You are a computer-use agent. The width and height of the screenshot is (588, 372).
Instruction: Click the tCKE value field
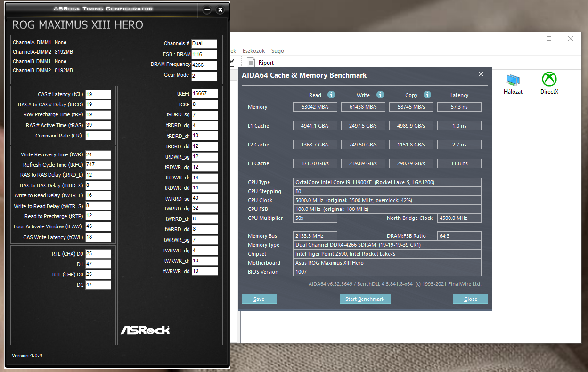click(205, 105)
